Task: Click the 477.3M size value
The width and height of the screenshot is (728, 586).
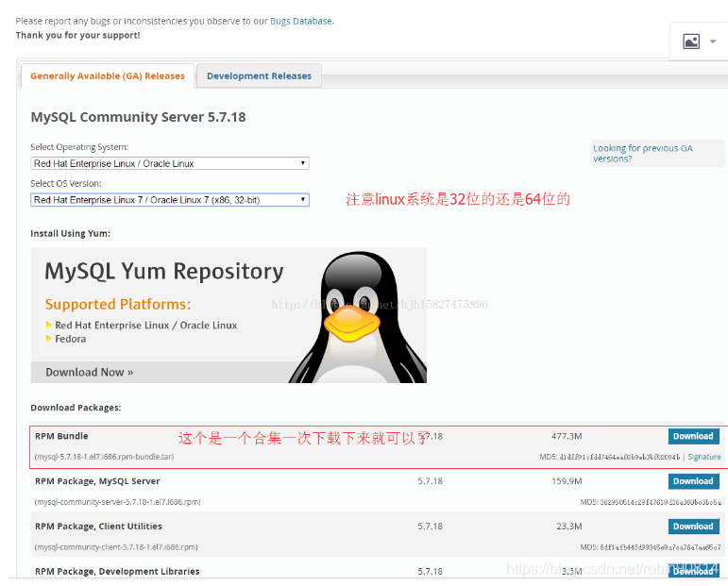Action: point(567,436)
